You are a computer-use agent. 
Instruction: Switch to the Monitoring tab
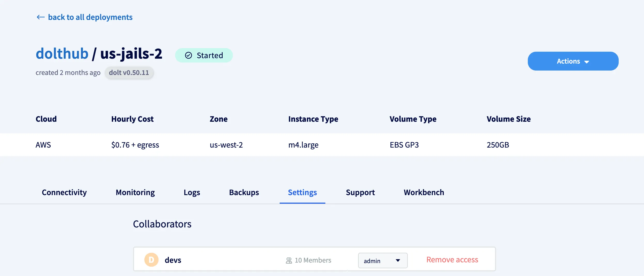pyautogui.click(x=135, y=192)
